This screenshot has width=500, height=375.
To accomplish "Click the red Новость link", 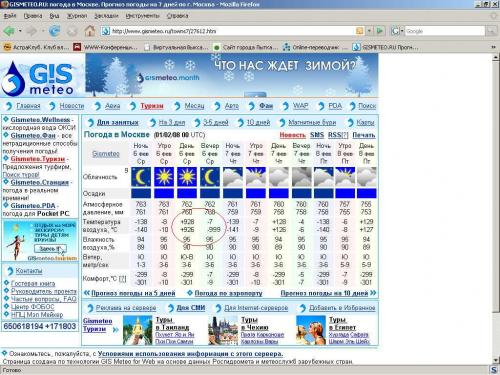I will click(x=292, y=135).
